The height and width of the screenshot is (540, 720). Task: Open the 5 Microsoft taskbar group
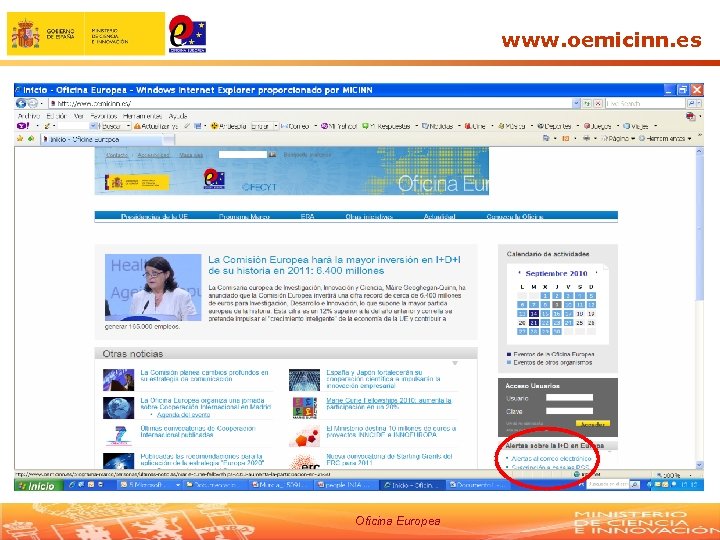[149, 485]
